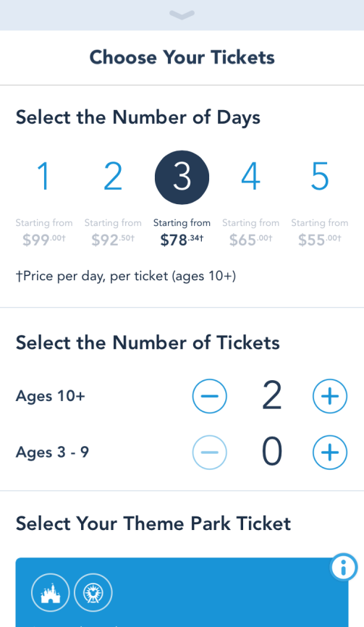Open ticket info icon

[x=344, y=567]
